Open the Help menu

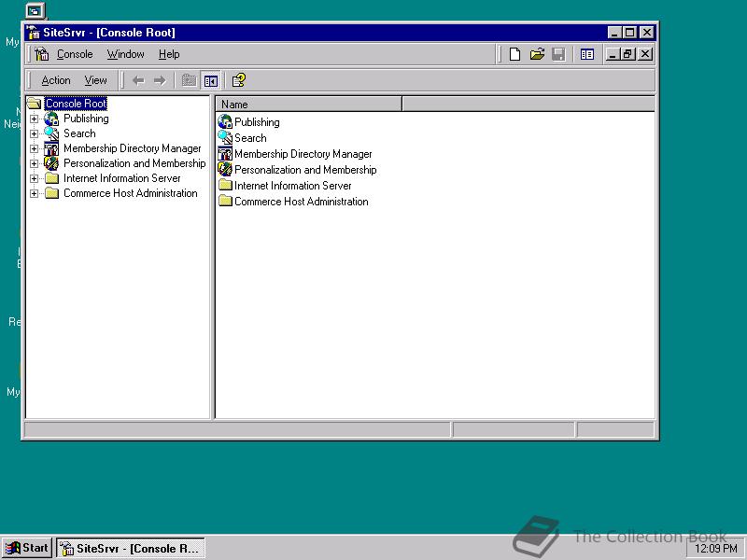point(169,54)
